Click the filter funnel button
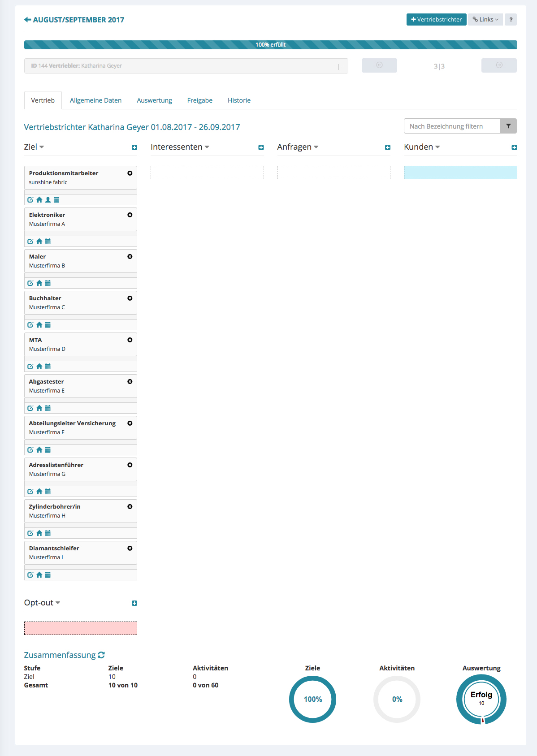Screen dimensions: 537x756 pyautogui.click(x=508, y=126)
